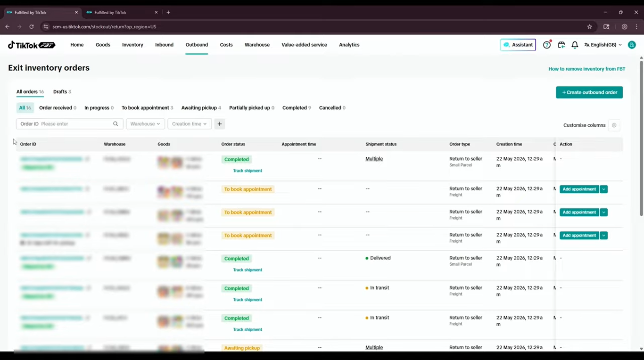
Task: Click the third Add appointment button
Action: coord(579,235)
